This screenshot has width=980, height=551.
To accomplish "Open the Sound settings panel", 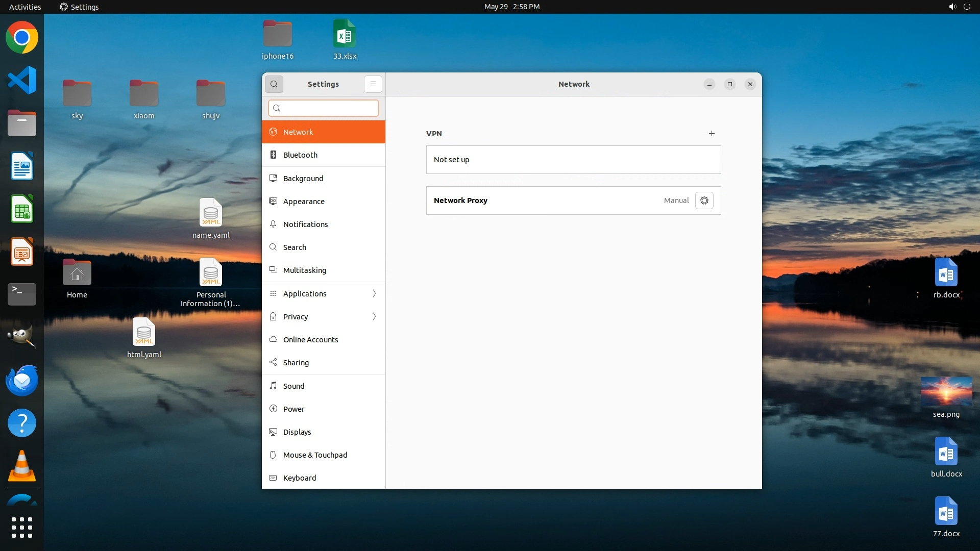I will [293, 386].
